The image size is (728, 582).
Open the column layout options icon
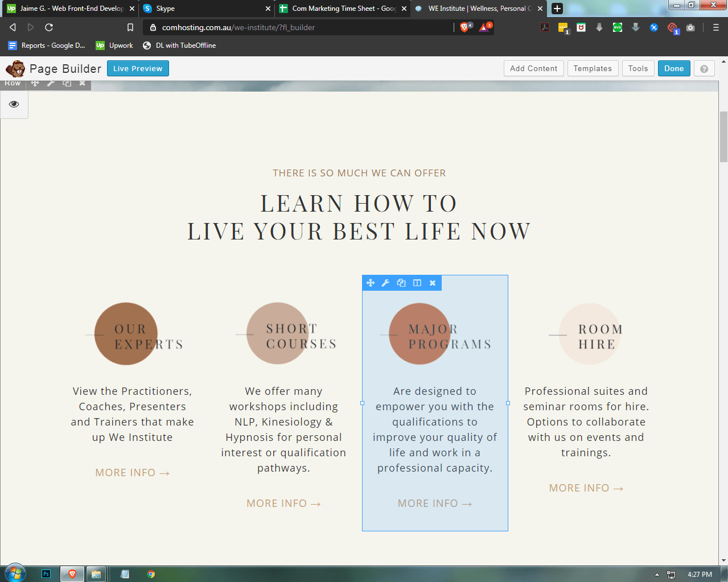click(417, 283)
